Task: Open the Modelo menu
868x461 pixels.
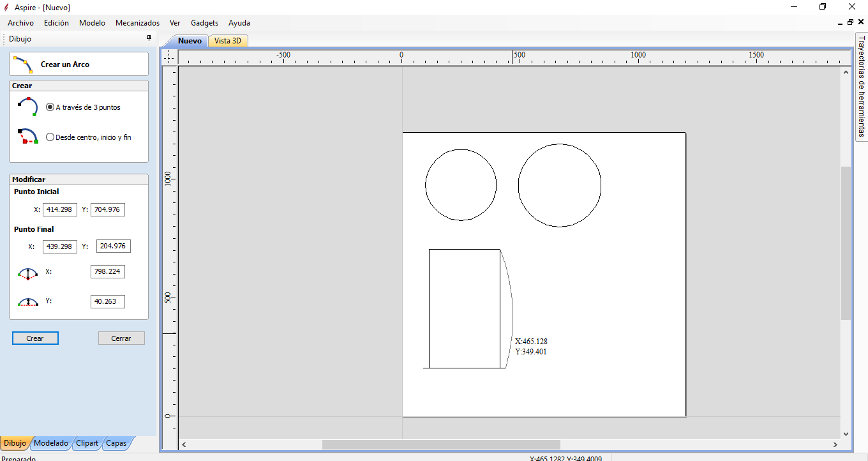Action: point(93,23)
